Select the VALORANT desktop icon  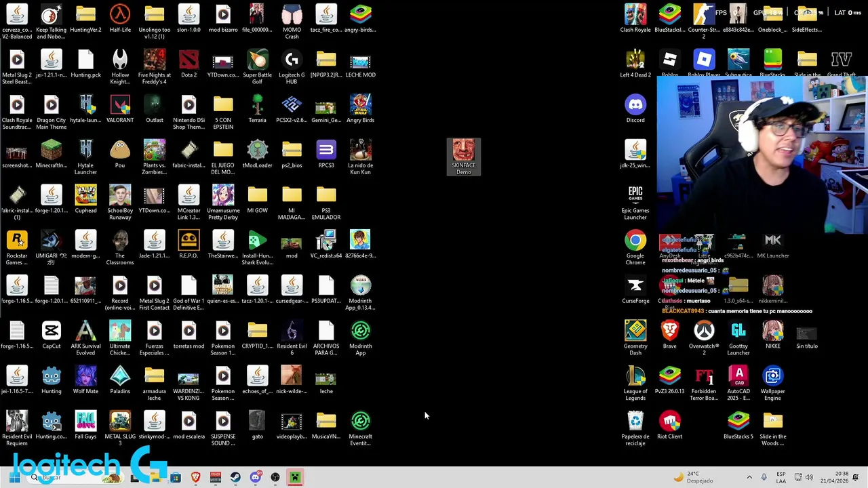pyautogui.click(x=120, y=109)
